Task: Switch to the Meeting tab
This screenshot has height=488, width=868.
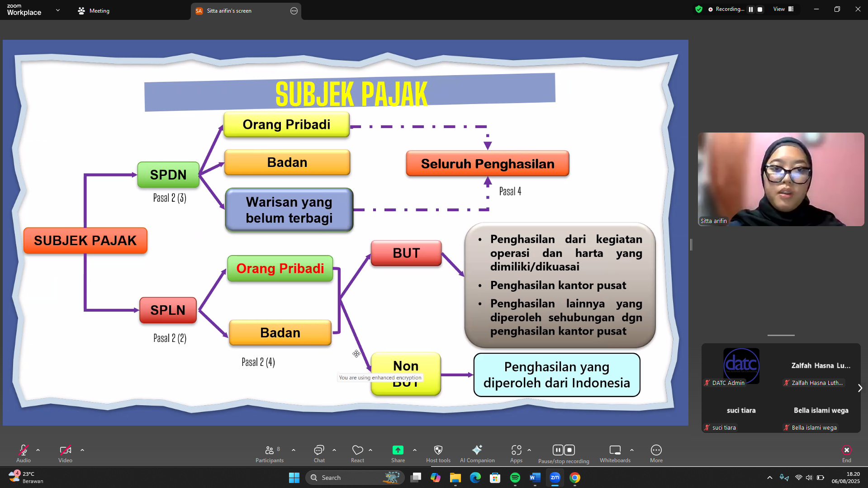Action: tap(94, 11)
